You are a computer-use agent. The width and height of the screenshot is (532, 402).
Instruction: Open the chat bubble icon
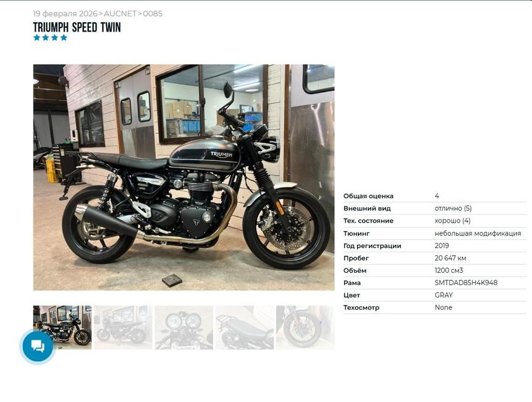coord(38,346)
